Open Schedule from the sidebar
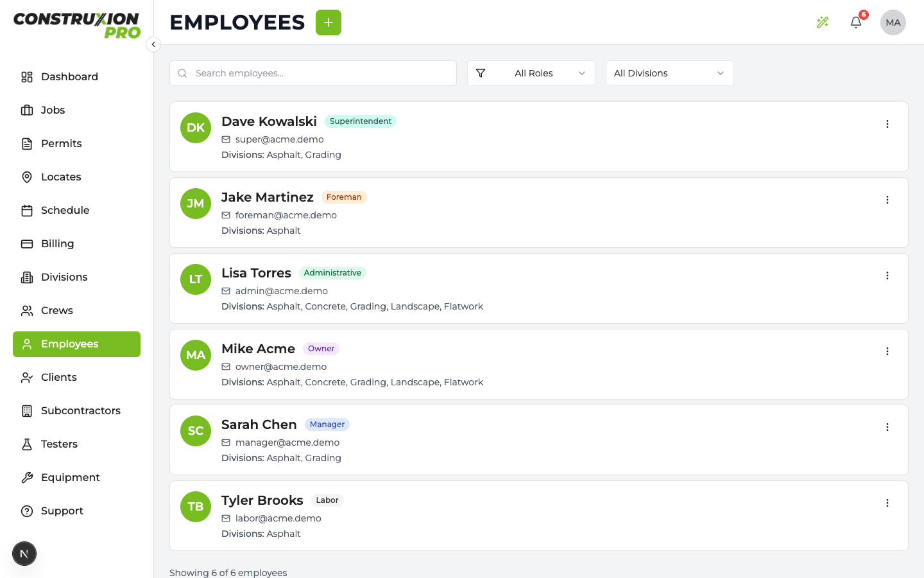 (x=76, y=211)
